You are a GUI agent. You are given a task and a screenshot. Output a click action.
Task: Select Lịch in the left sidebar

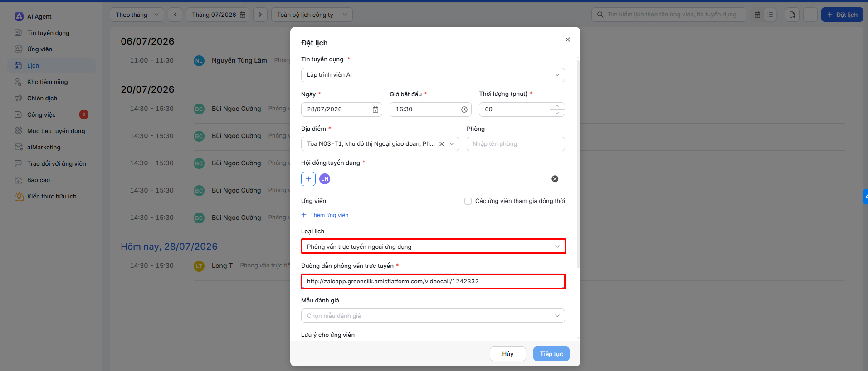[33, 65]
